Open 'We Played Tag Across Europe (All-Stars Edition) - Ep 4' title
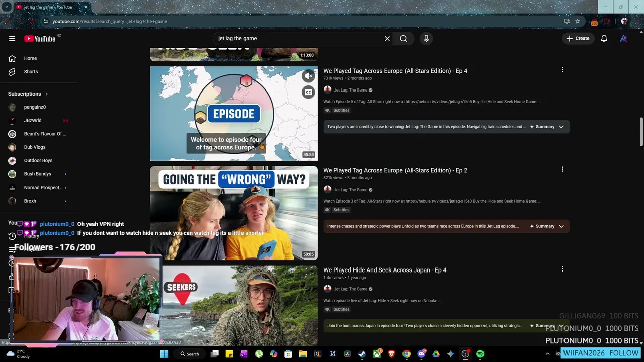The width and height of the screenshot is (644, 362). pyautogui.click(x=395, y=71)
